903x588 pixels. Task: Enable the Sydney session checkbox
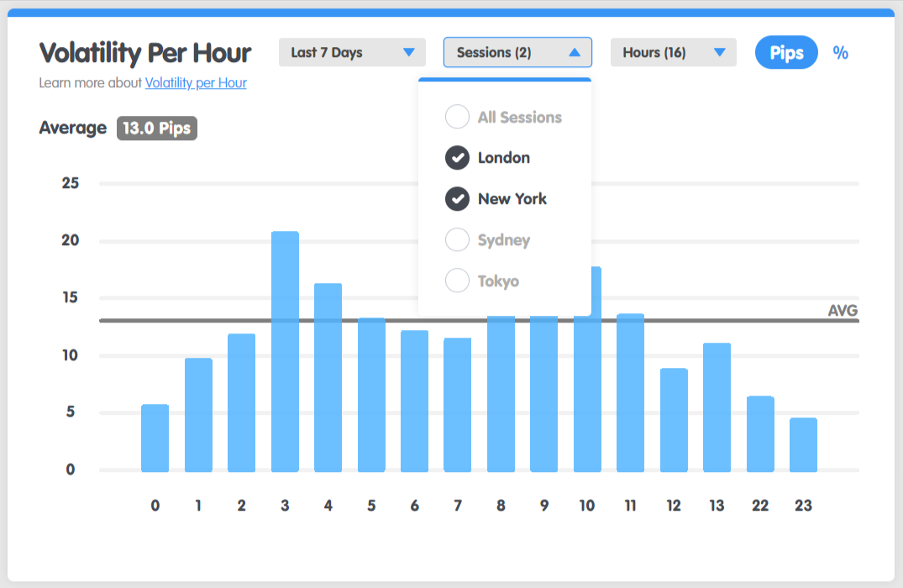tap(458, 240)
